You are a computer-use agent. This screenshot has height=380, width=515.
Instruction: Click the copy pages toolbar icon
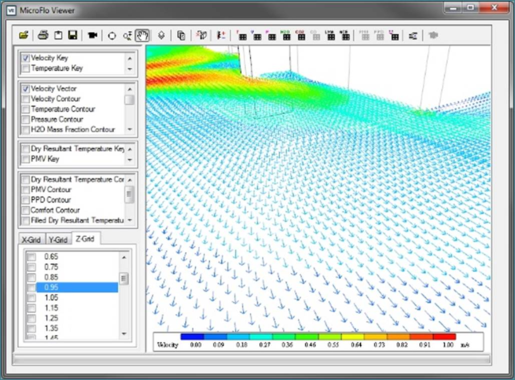[181, 35]
